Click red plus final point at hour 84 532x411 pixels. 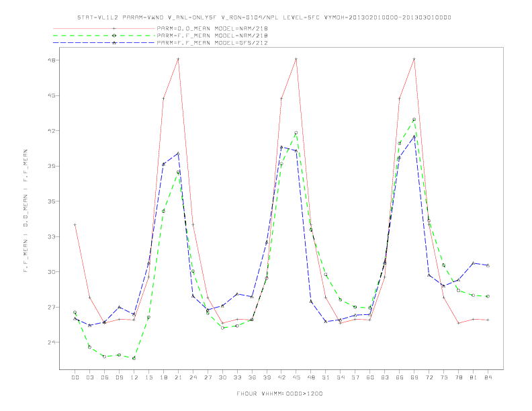pos(488,320)
